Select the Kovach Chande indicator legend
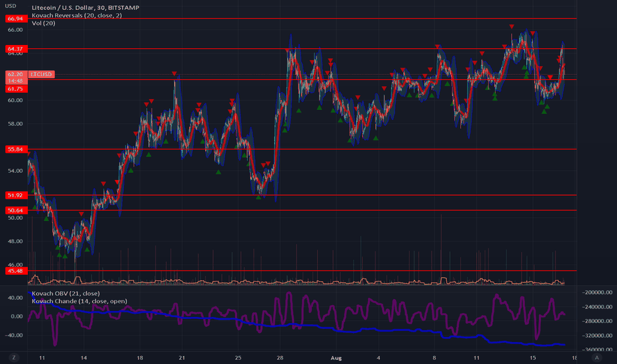 (79, 301)
